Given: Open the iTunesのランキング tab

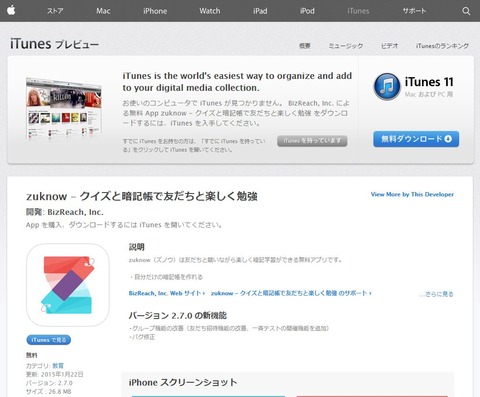Looking at the screenshot, I should (x=442, y=46).
